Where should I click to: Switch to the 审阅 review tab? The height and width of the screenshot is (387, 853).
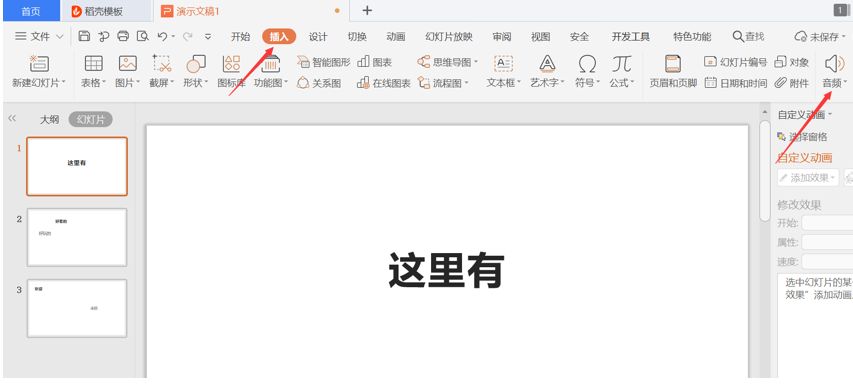click(502, 36)
